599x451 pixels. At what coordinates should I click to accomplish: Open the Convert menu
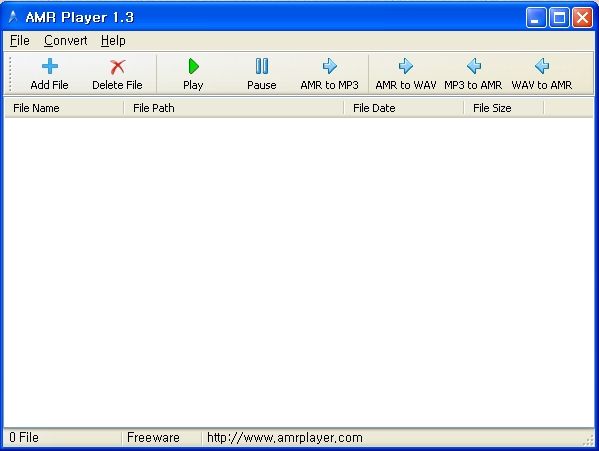coord(65,40)
